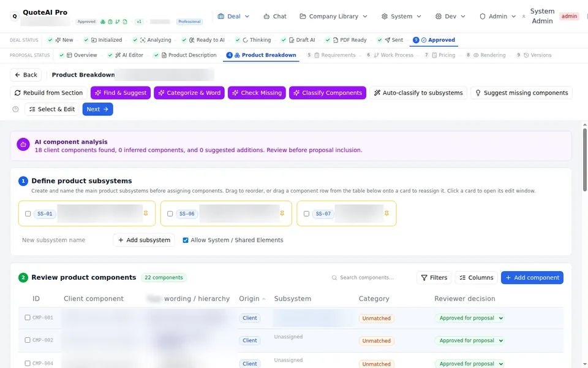Open the Admin dropdown menu
Screen dimensions: 588x368
pos(497,17)
